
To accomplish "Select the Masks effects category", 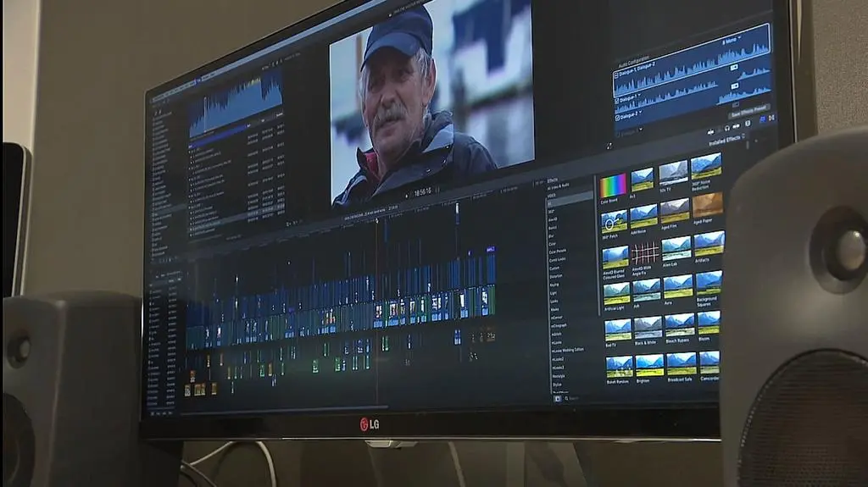I will pos(554,309).
